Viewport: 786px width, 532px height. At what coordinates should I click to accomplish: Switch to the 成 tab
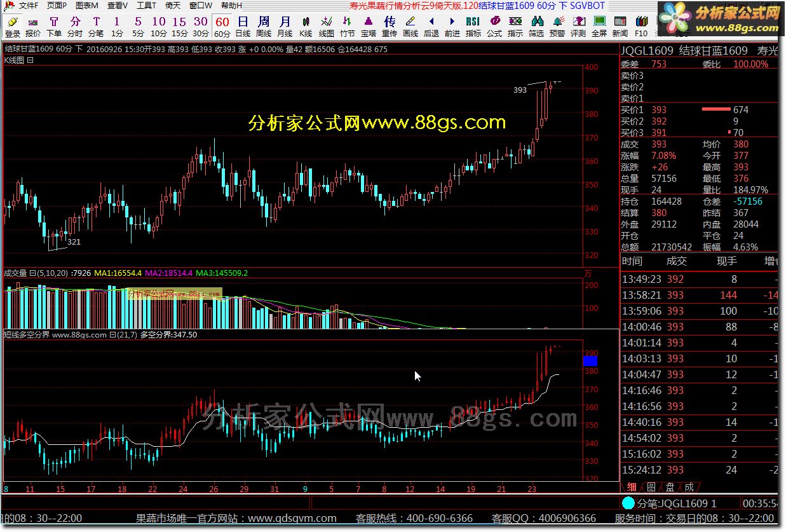(689, 487)
